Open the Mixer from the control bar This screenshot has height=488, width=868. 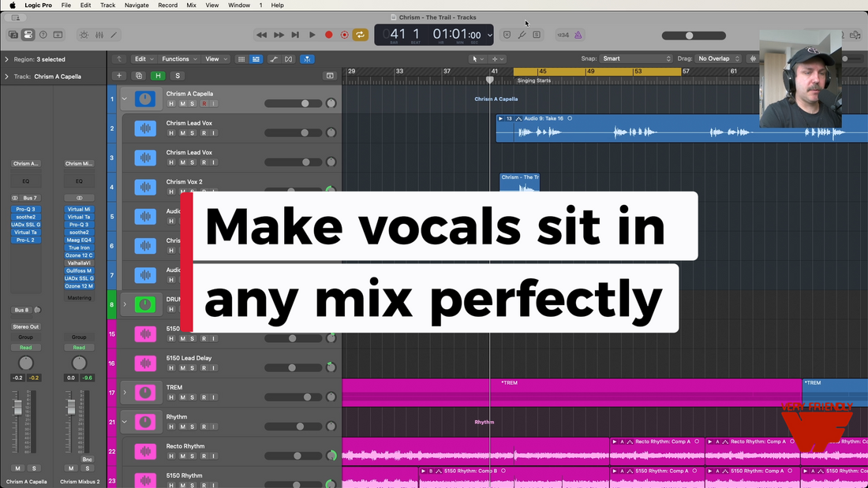(x=99, y=35)
